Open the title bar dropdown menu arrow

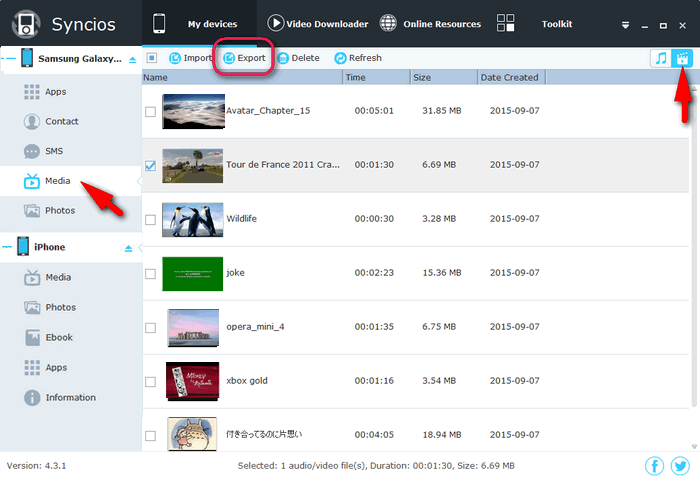click(x=625, y=25)
